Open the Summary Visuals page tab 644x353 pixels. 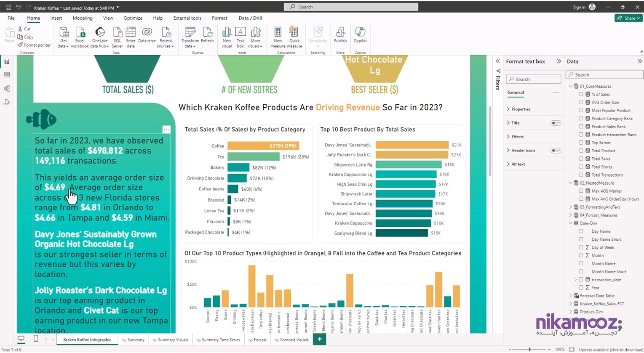point(171,340)
